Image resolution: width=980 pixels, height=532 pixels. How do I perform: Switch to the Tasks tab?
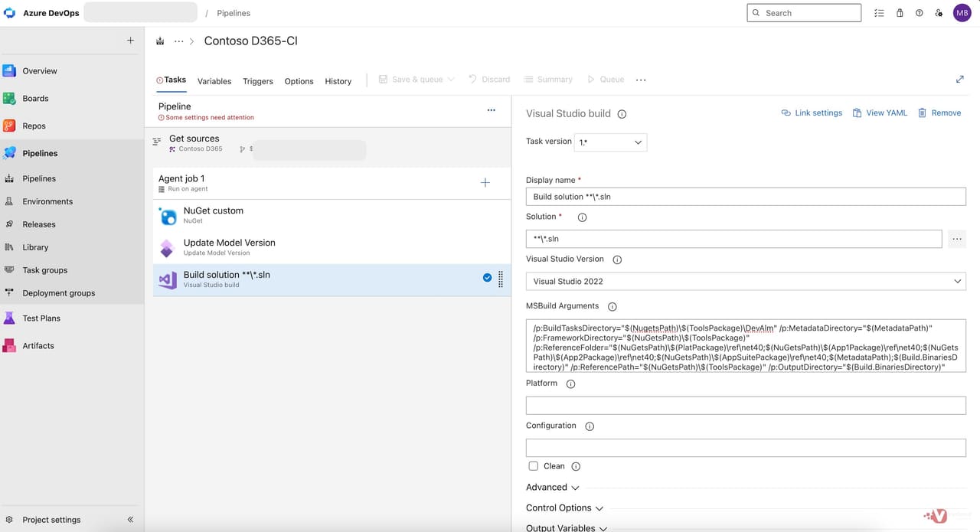point(171,80)
